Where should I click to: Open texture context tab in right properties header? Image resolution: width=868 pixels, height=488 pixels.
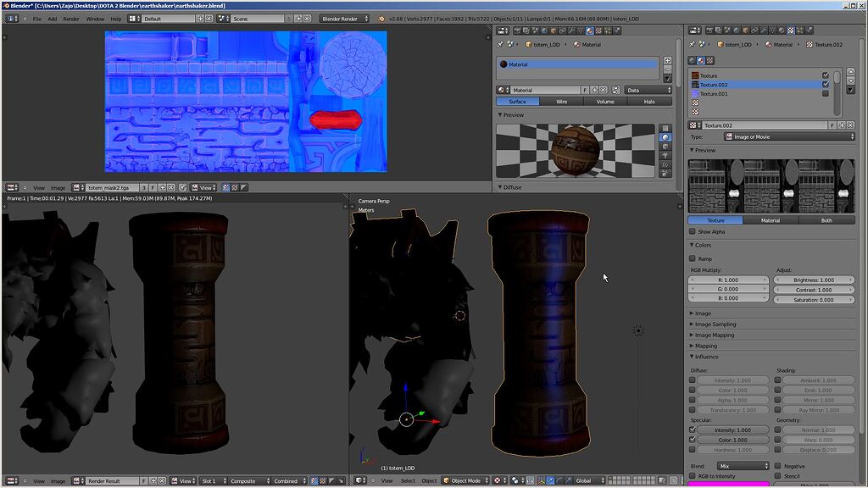(791, 30)
